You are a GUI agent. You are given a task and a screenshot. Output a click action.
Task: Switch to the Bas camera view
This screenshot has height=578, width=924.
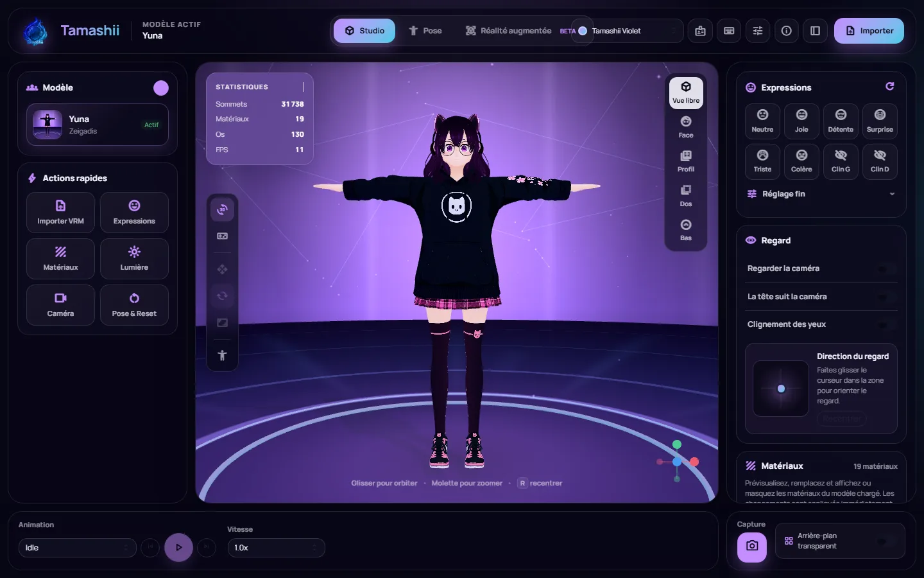(686, 230)
